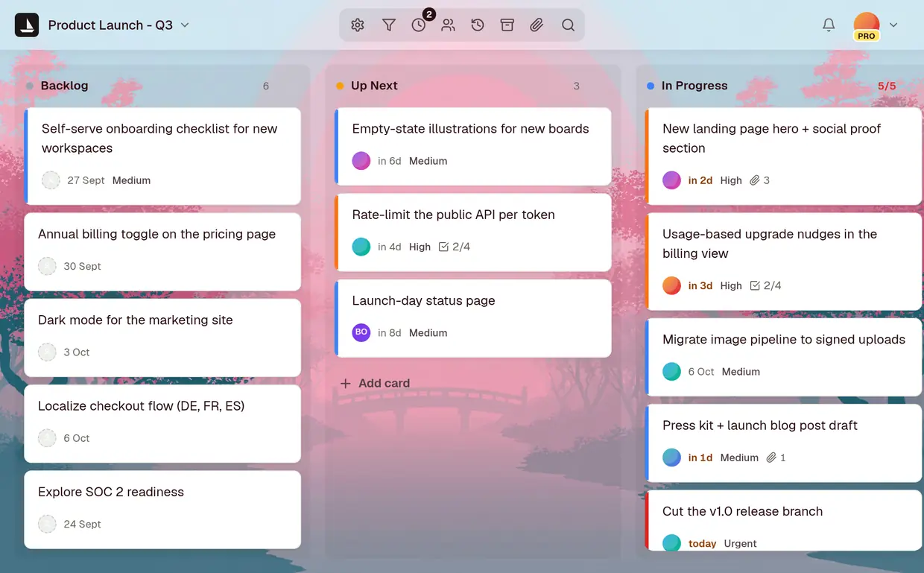Image resolution: width=924 pixels, height=573 pixels.
Task: Open Annual billing toggle card
Action: (x=162, y=252)
